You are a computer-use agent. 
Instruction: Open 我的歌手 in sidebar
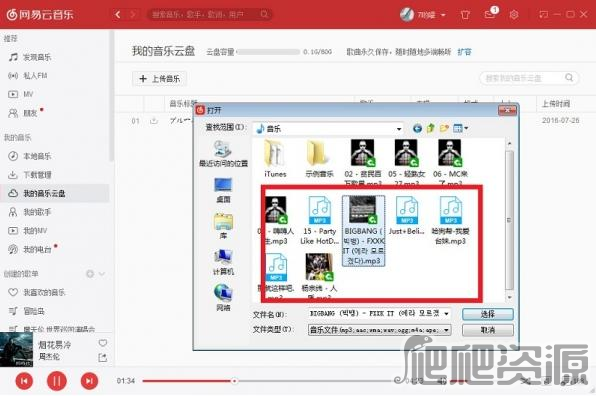click(30, 212)
